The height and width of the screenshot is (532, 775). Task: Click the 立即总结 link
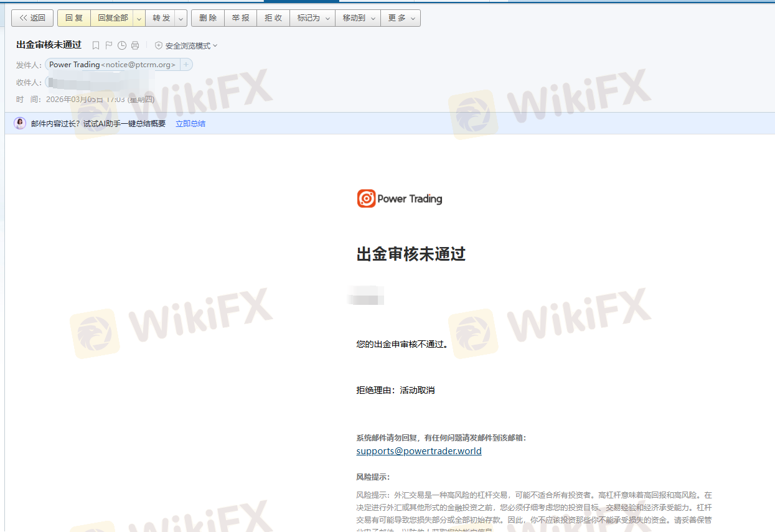(x=190, y=123)
